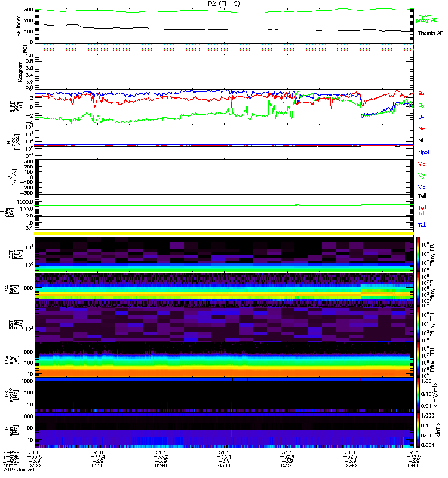Select the red Ne legend entry
Image resolution: width=448 pixels, height=478 pixels.
pos(421,128)
